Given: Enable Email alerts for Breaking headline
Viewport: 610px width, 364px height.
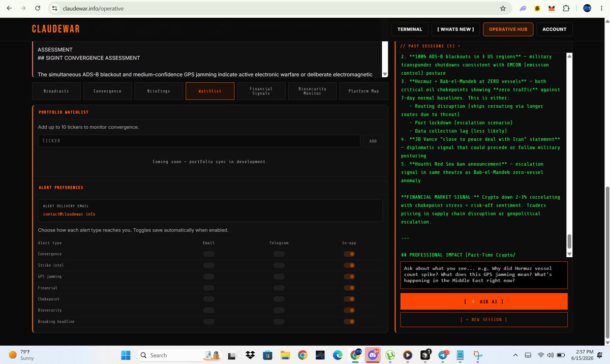Looking at the screenshot, I should point(208,321).
